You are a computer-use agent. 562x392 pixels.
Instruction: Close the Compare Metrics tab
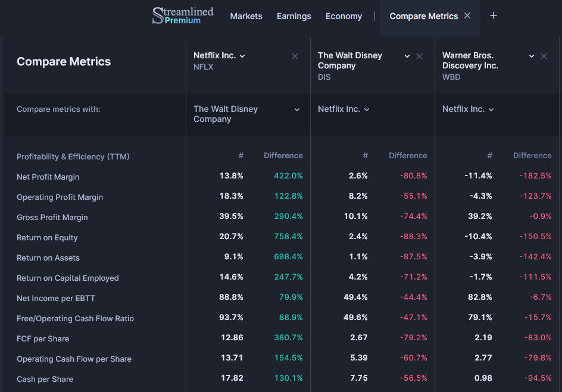[467, 15]
